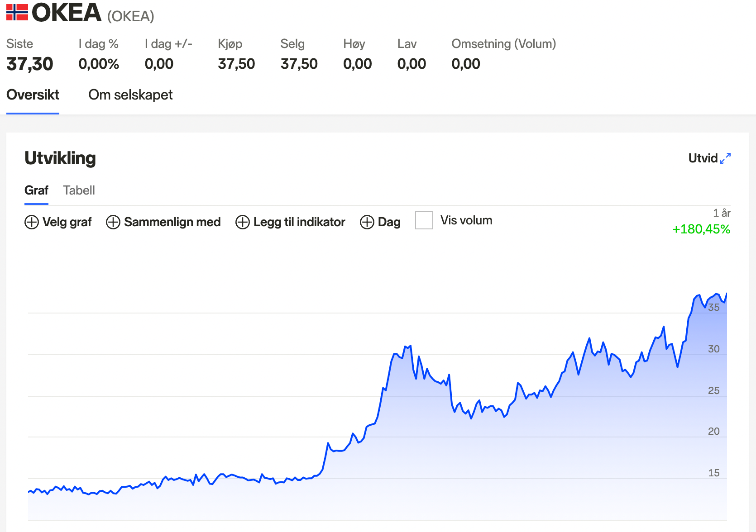
Task: Open the Legg til indikator menu
Action: [290, 222]
